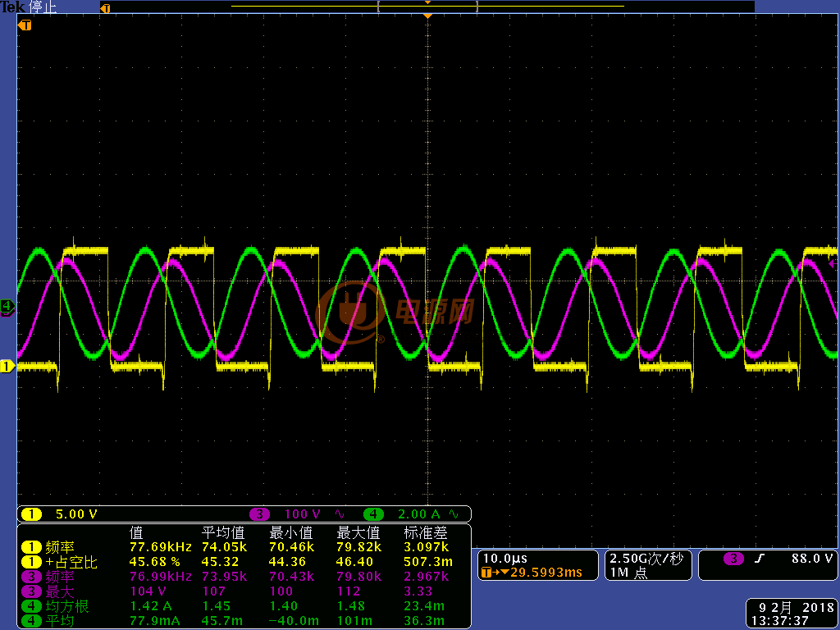The height and width of the screenshot is (630, 840).
Task: Click the trigger level arrow on right edge
Action: pos(833,263)
